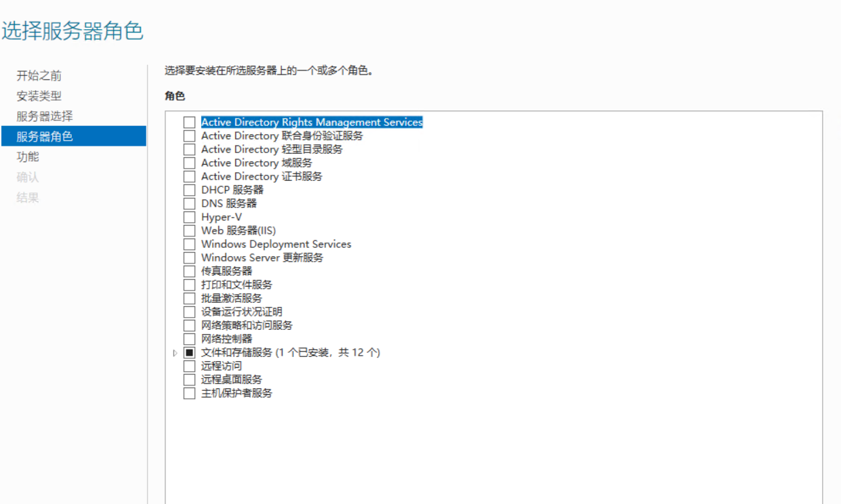Click the Active Directory Rights Management Services label
The image size is (841, 504).
coord(312,123)
